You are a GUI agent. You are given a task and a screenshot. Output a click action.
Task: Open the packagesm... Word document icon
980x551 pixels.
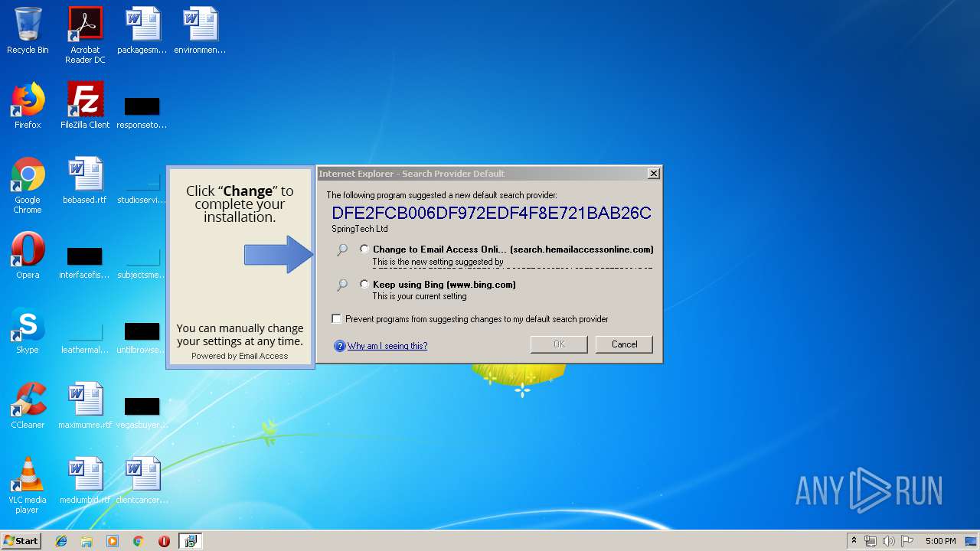click(x=142, y=31)
